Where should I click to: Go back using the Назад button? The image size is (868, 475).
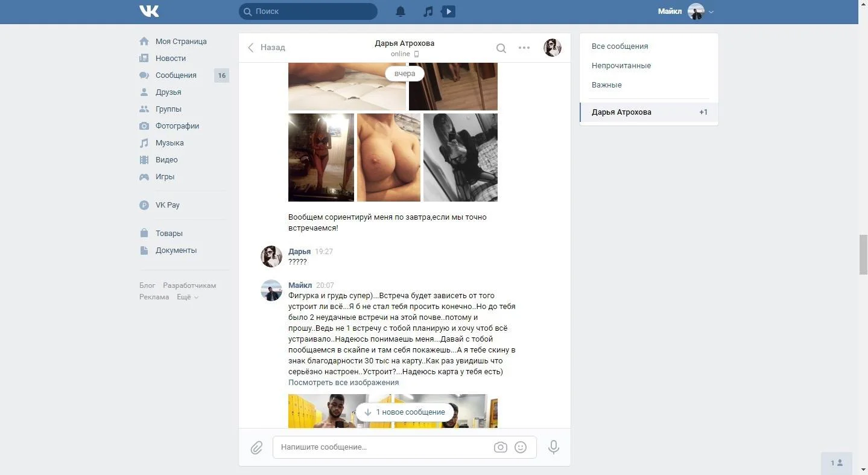pos(267,48)
